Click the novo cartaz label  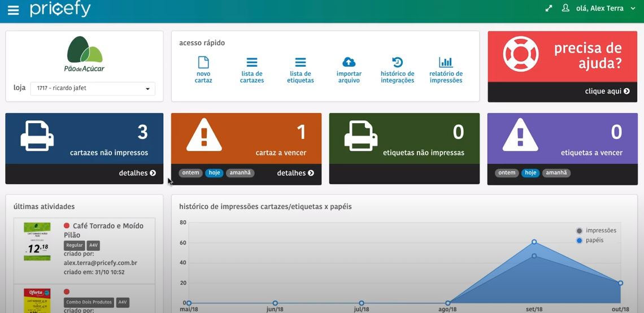point(203,77)
